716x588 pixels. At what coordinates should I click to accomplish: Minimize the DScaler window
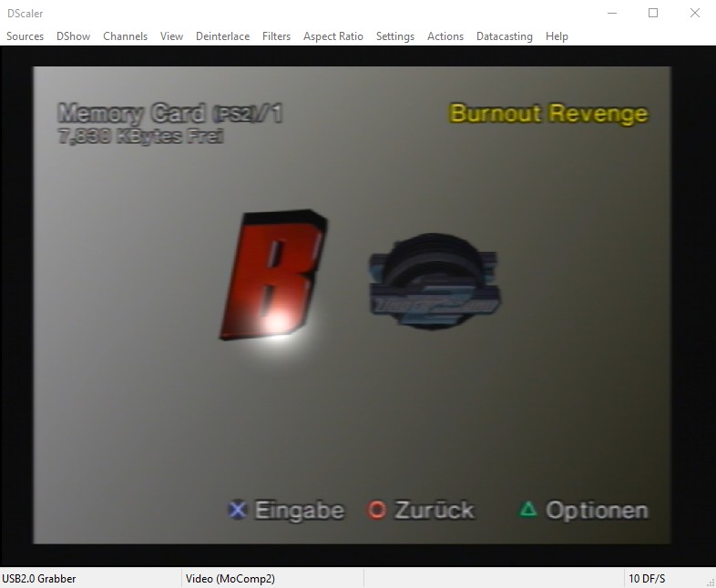coord(612,14)
